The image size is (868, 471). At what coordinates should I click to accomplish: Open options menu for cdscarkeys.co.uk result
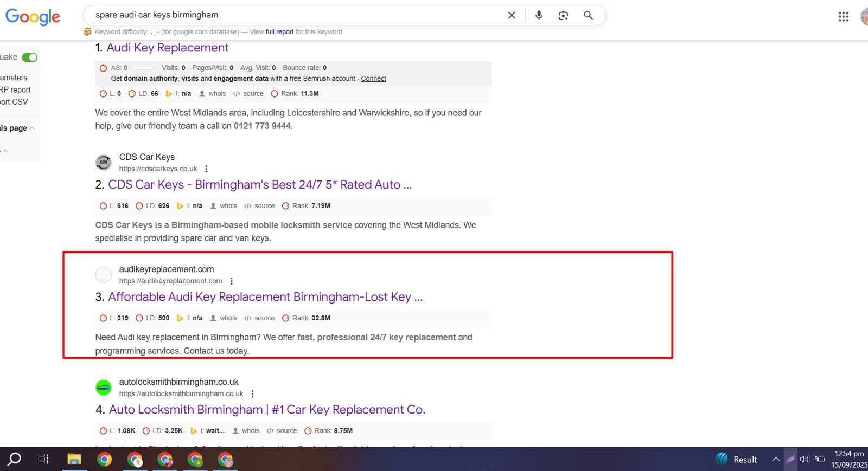(206, 169)
